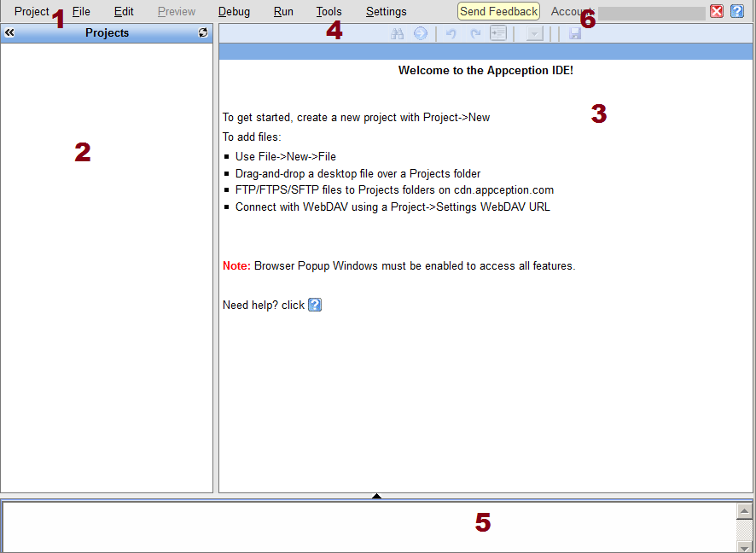This screenshot has height=553, width=756.
Task: Expand the bottom panel with the black triangle
Action: [x=377, y=496]
